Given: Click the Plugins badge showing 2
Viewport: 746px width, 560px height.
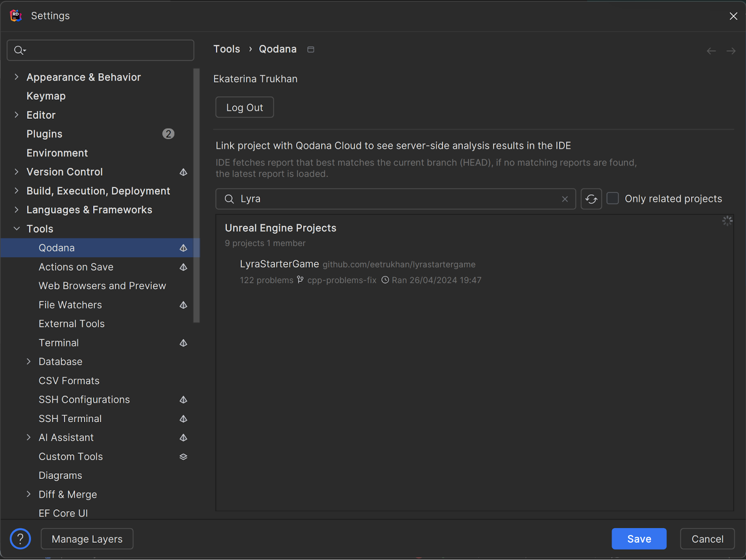Looking at the screenshot, I should tap(168, 134).
